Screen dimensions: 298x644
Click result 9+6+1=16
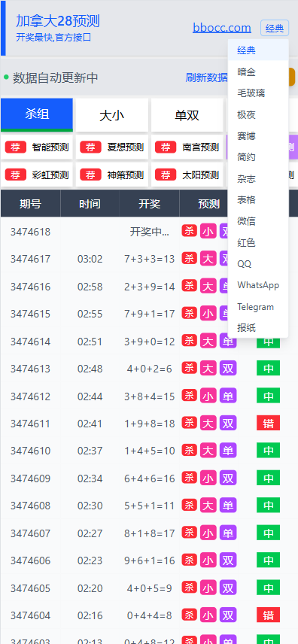click(x=150, y=560)
